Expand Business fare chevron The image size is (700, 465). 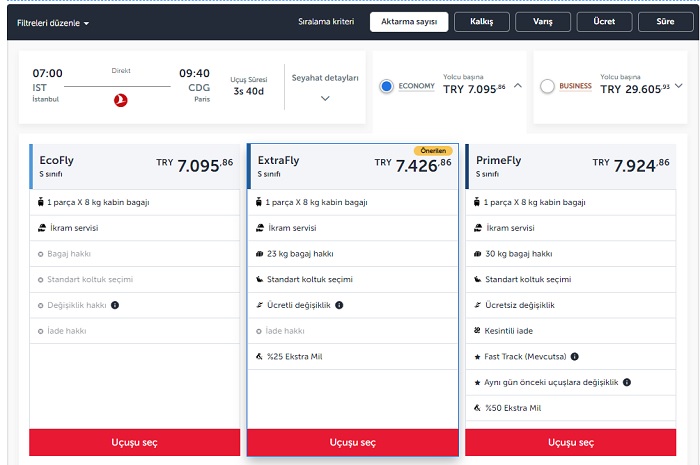pos(679,86)
